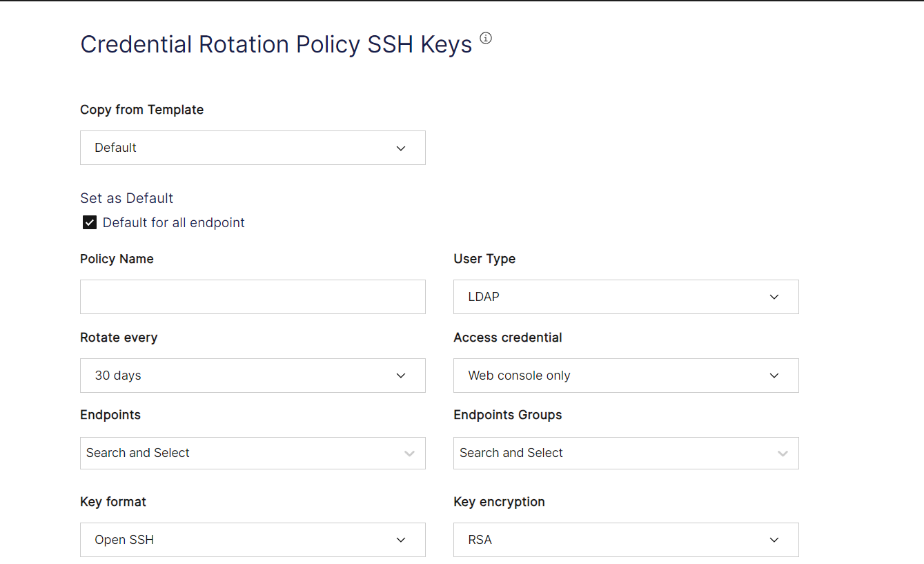The width and height of the screenshot is (924, 564).
Task: Click the info icon beside the page title
Action: point(486,38)
